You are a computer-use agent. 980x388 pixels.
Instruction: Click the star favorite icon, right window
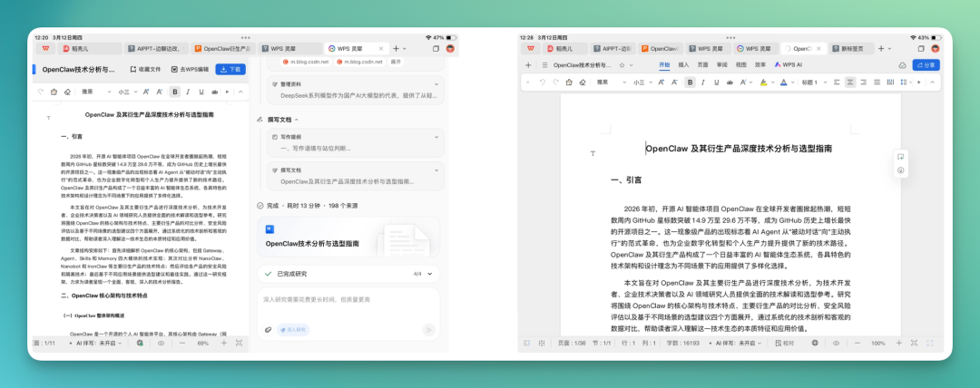(x=622, y=65)
